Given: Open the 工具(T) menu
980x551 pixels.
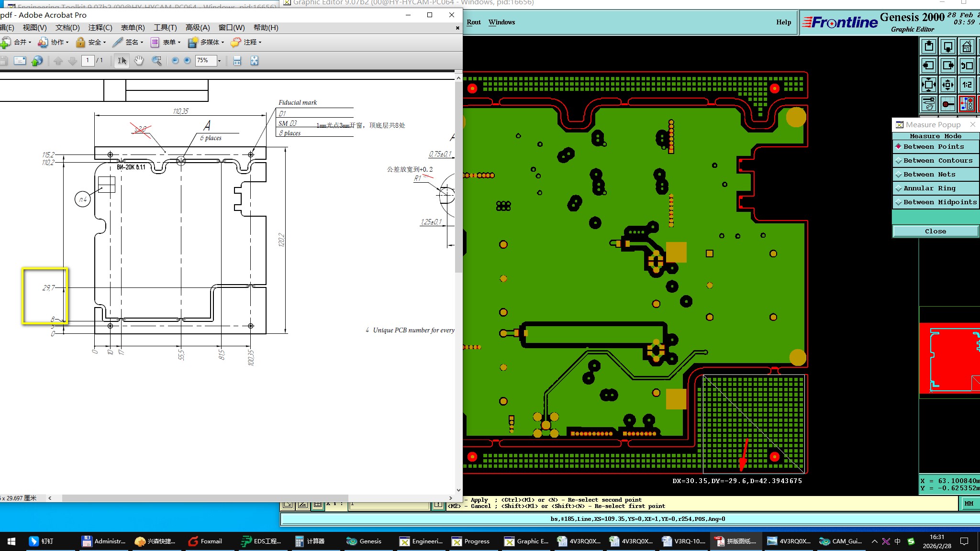Looking at the screenshot, I should [165, 28].
